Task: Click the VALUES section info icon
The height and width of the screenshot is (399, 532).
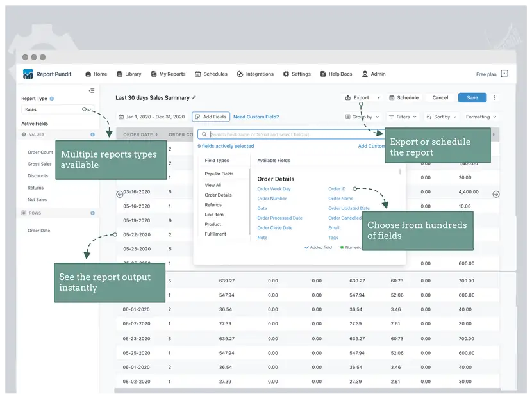Action: (92, 134)
